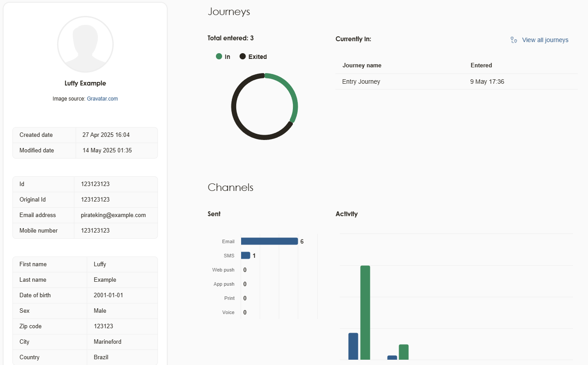Click the shorter green bar in Activity chart
The width and height of the screenshot is (588, 365).
coord(404,352)
